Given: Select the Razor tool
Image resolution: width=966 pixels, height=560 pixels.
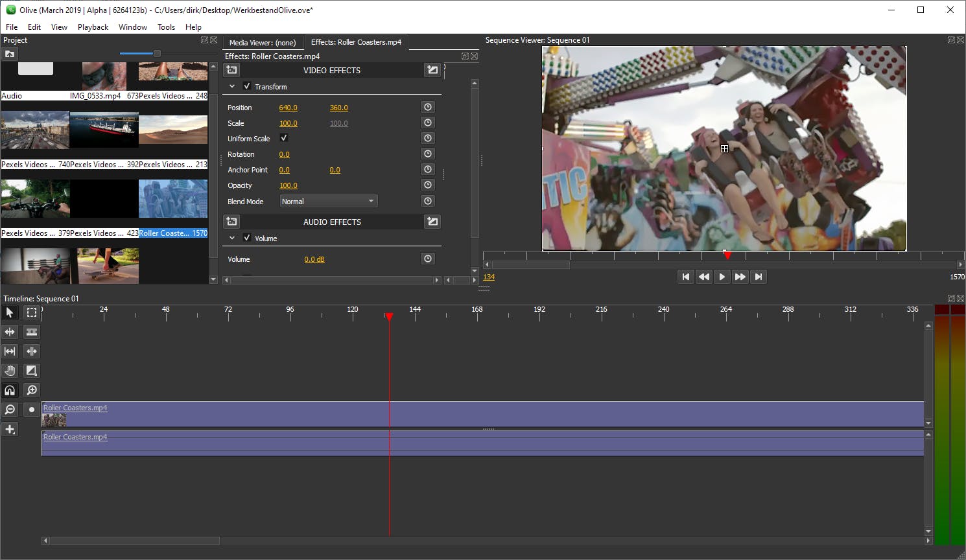Looking at the screenshot, I should tap(31, 332).
